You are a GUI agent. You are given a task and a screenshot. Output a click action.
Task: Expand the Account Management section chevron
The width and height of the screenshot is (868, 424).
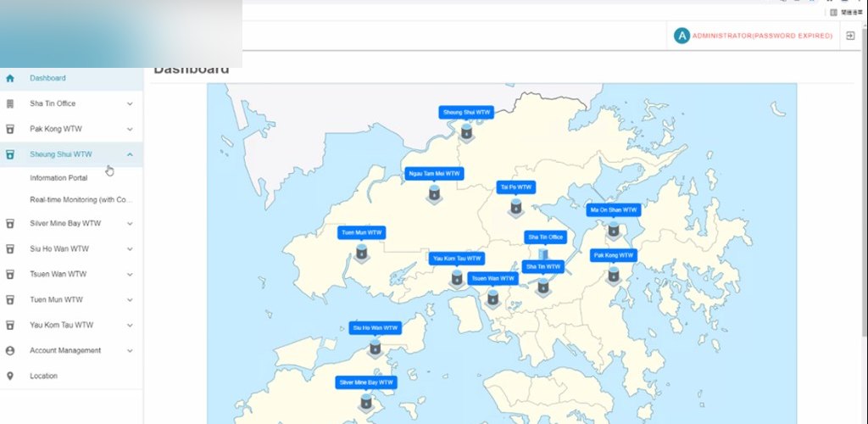pos(130,350)
